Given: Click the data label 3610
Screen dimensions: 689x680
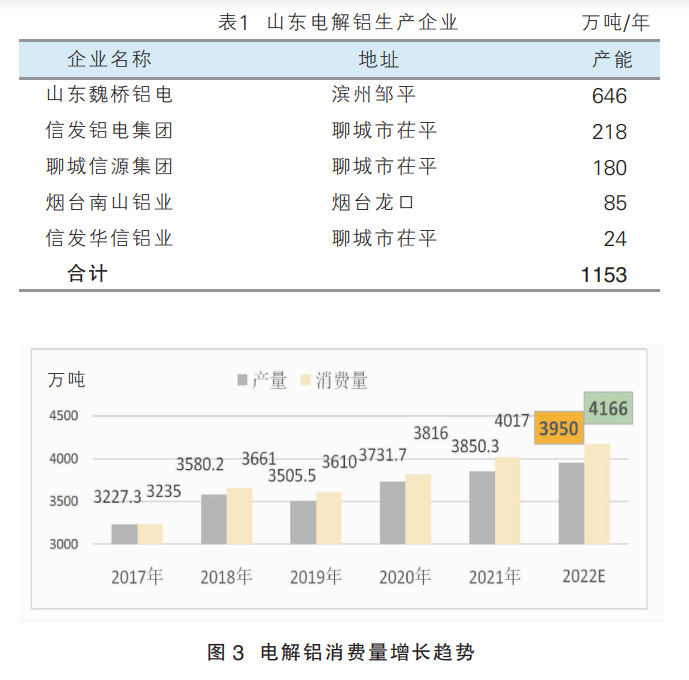Looking at the screenshot, I should click(339, 462).
